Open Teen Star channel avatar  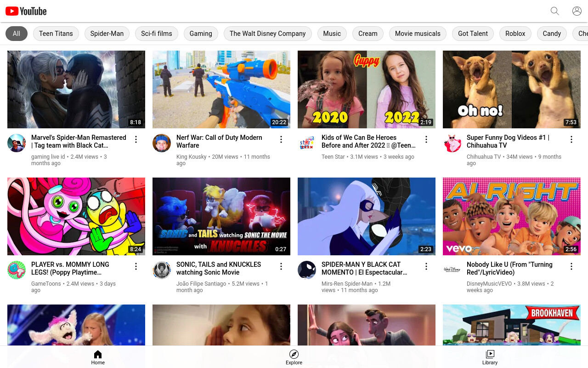click(307, 143)
